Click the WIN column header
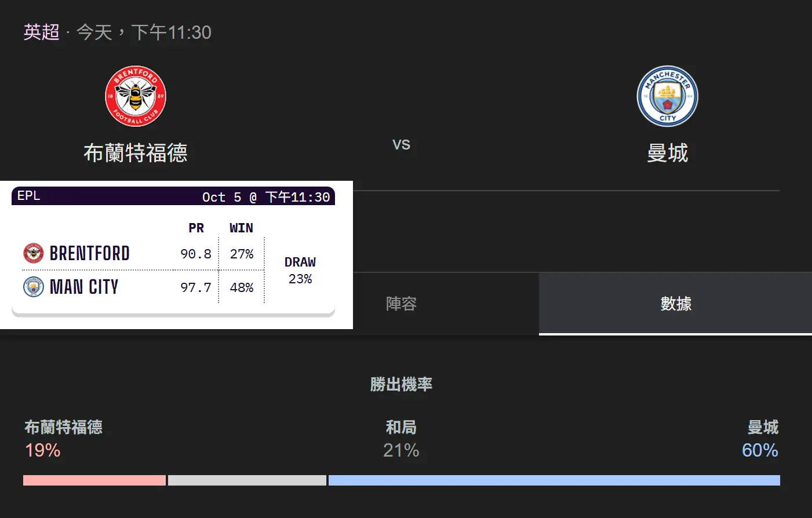The width and height of the screenshot is (812, 518). (x=241, y=228)
